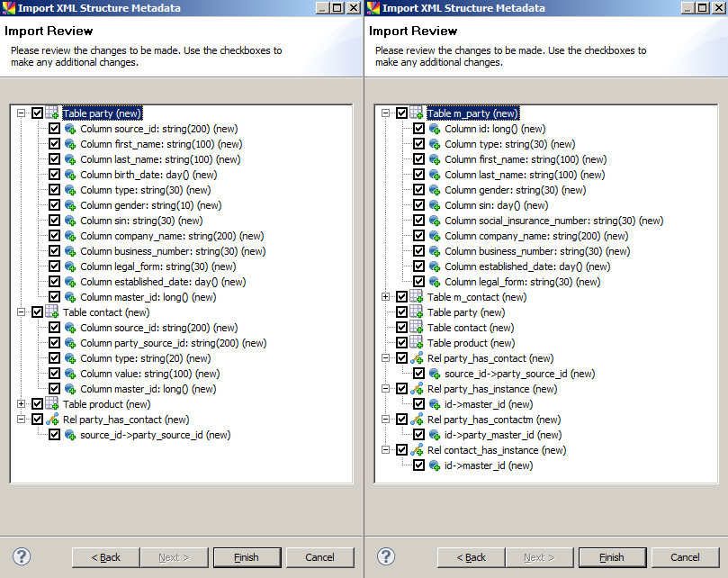The width and height of the screenshot is (728, 578).
Task: Click the Table product icon in left tree
Action: 51,403
